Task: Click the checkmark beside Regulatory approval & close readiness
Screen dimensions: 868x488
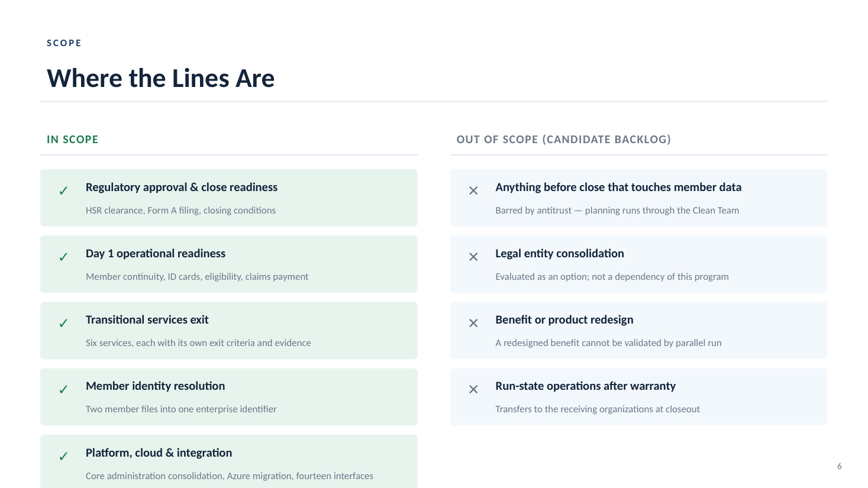Action: pyautogui.click(x=63, y=190)
